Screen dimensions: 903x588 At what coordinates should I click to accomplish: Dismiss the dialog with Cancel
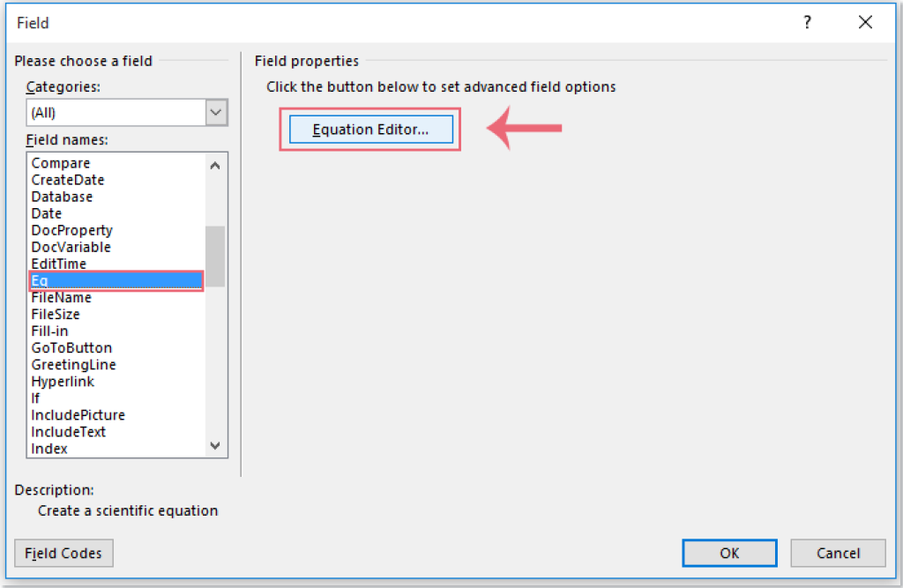point(838,553)
